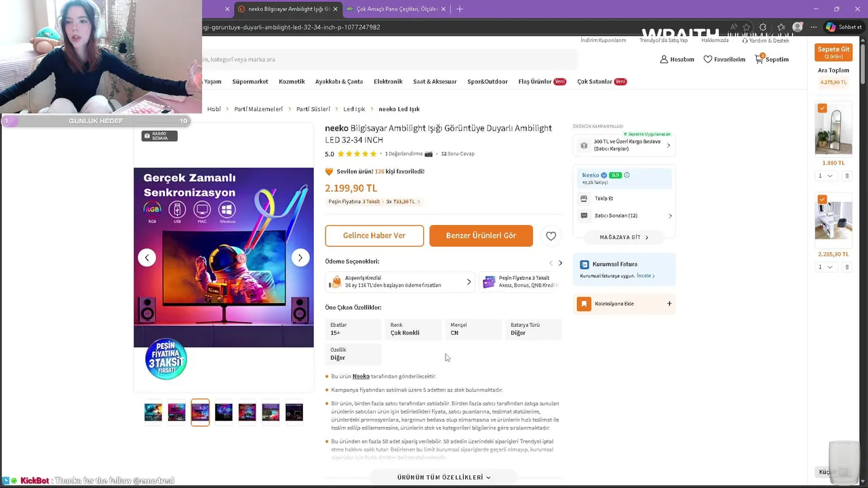Show the previous product image with left arrow
The height and width of the screenshot is (488, 868).
[147, 258]
